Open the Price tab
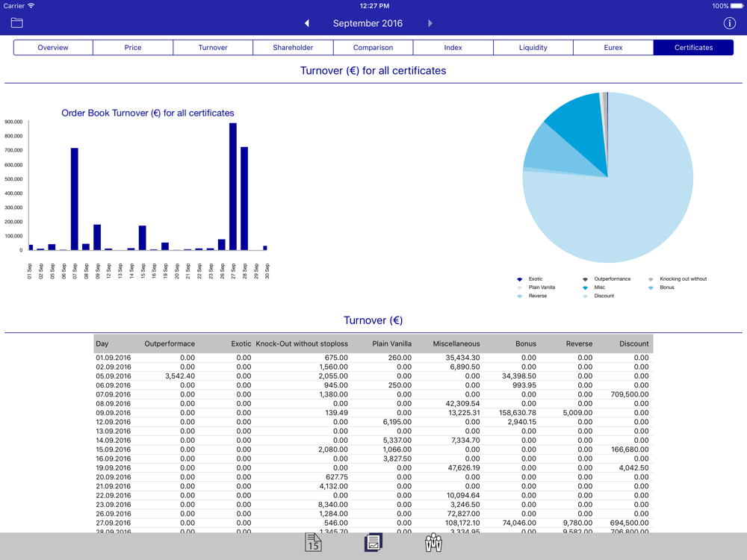The width and height of the screenshot is (747, 560). (x=133, y=48)
